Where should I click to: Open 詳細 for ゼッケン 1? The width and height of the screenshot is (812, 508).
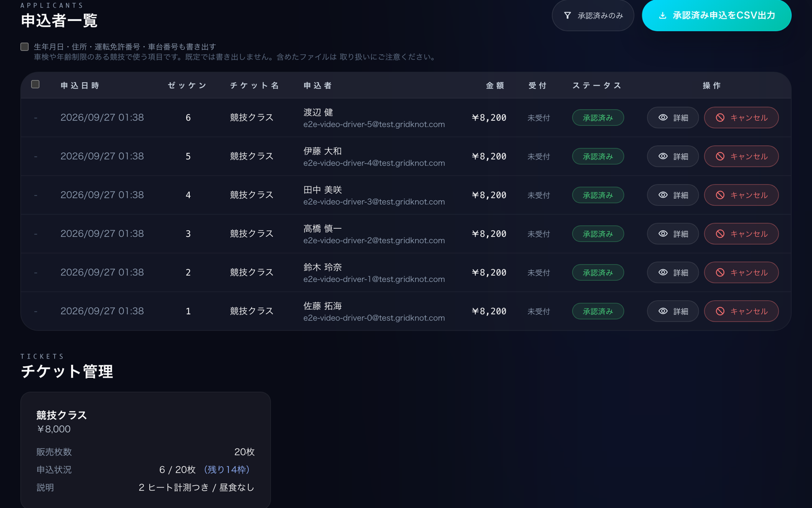(672, 311)
